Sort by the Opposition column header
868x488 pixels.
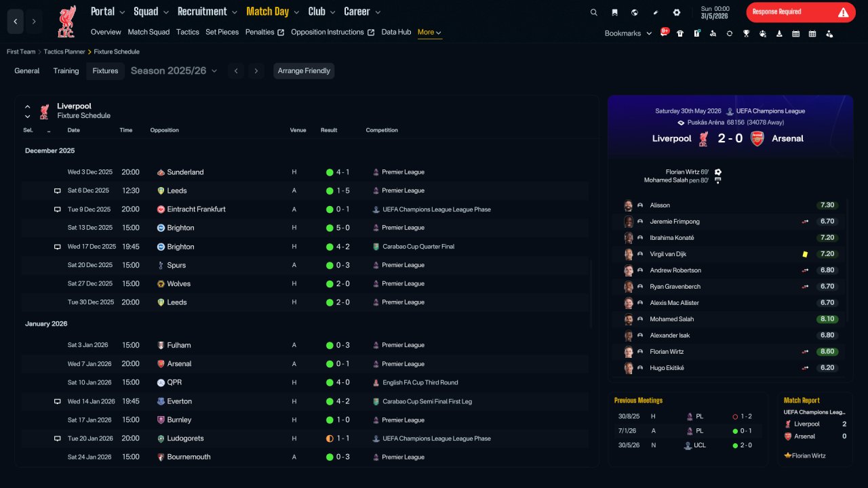[x=165, y=130]
